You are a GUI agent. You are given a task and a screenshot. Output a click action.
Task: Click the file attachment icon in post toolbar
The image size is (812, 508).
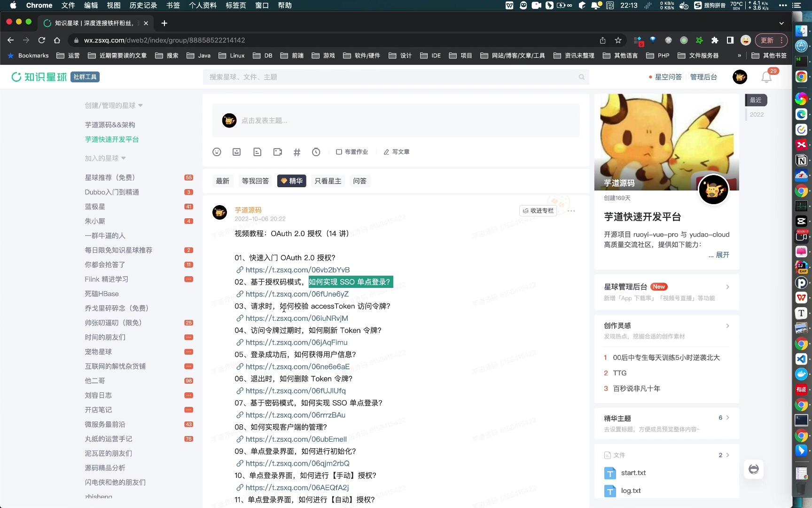click(x=257, y=152)
